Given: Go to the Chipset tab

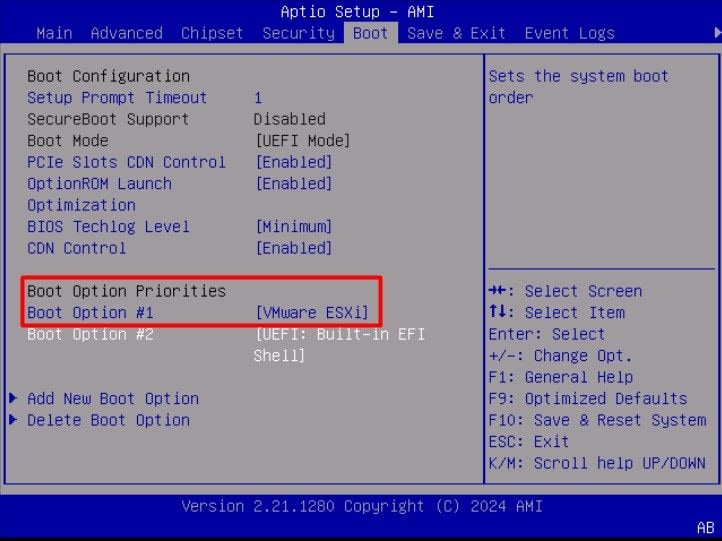Looking at the screenshot, I should (212, 33).
